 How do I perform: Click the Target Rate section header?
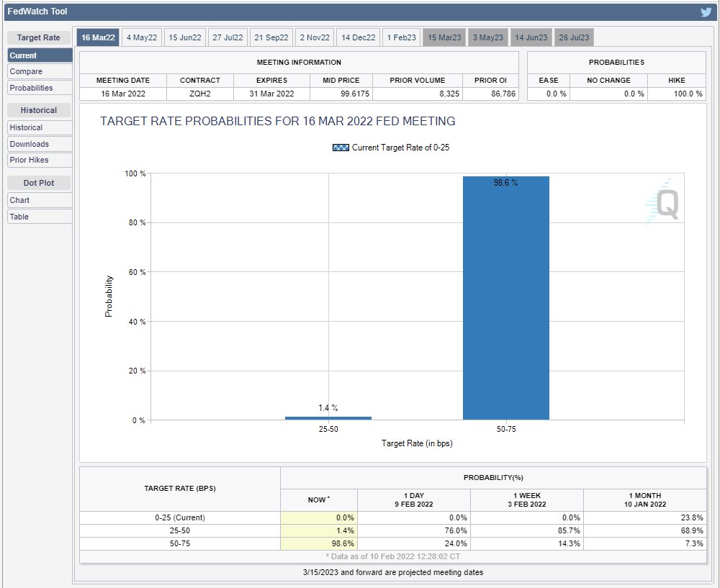tap(39, 37)
